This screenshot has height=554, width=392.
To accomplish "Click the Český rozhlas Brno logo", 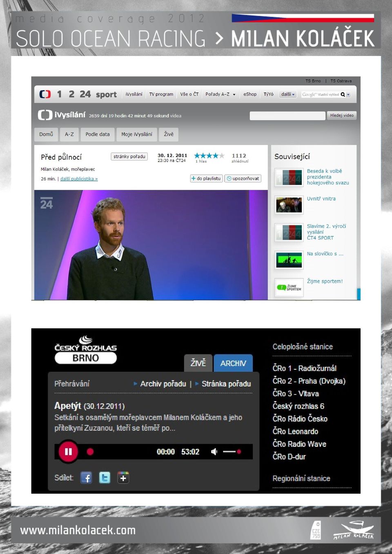I will point(86,350).
